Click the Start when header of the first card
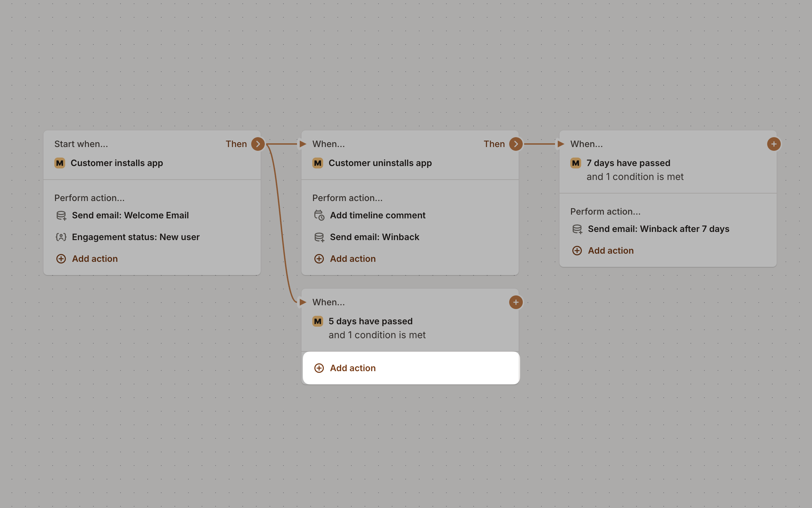 [81, 144]
